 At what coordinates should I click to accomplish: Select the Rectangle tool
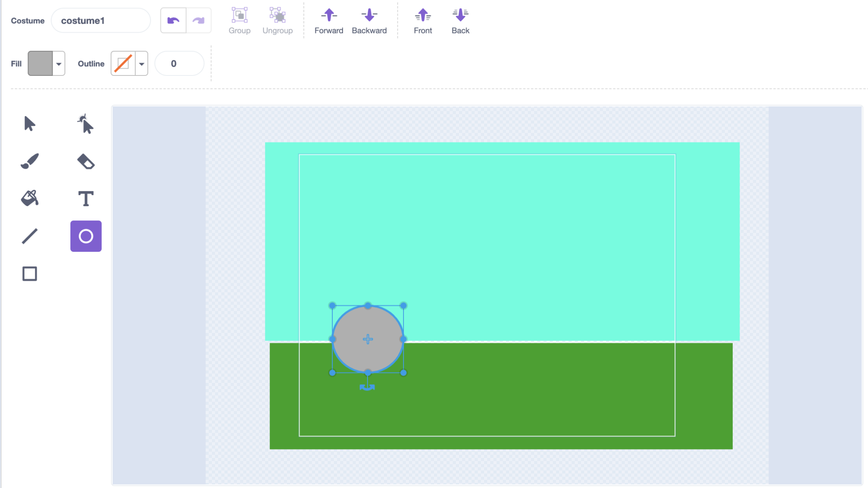(x=29, y=273)
